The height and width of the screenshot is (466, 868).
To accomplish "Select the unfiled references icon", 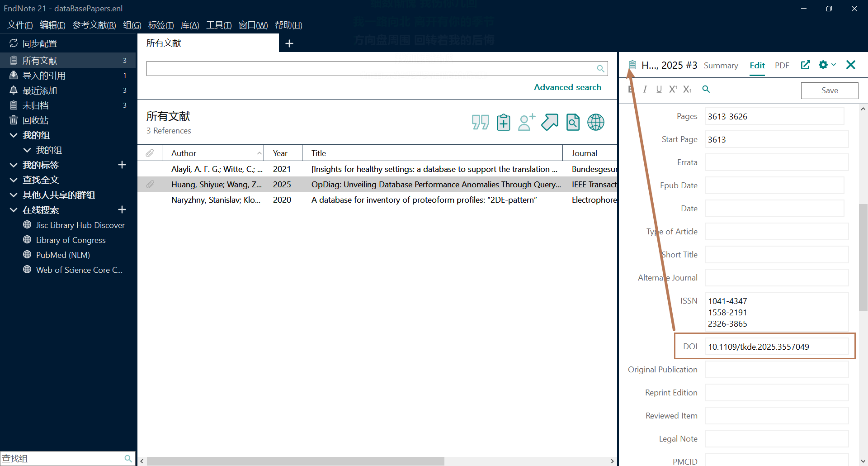I will click(14, 105).
